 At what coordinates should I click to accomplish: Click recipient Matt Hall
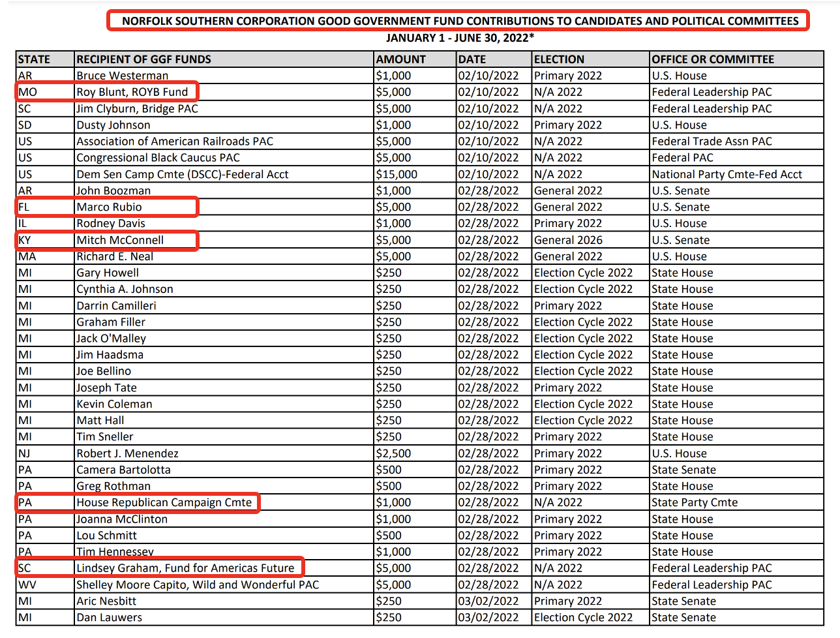pyautogui.click(x=100, y=420)
